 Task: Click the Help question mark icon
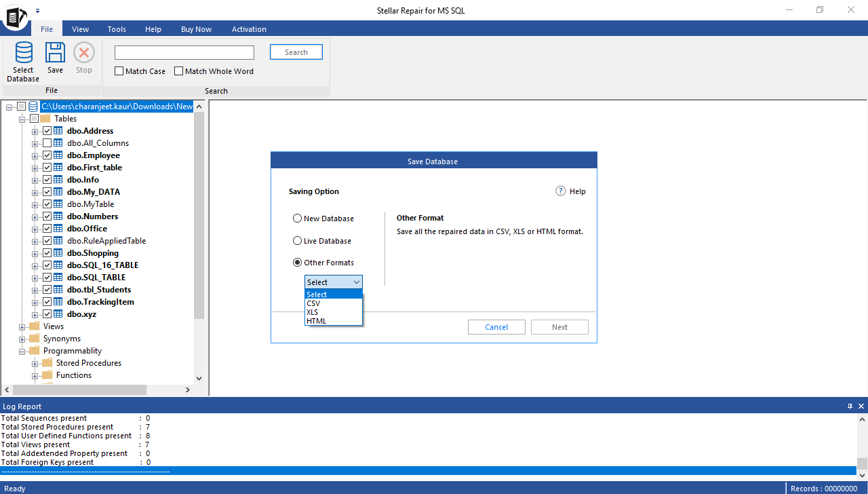click(560, 191)
